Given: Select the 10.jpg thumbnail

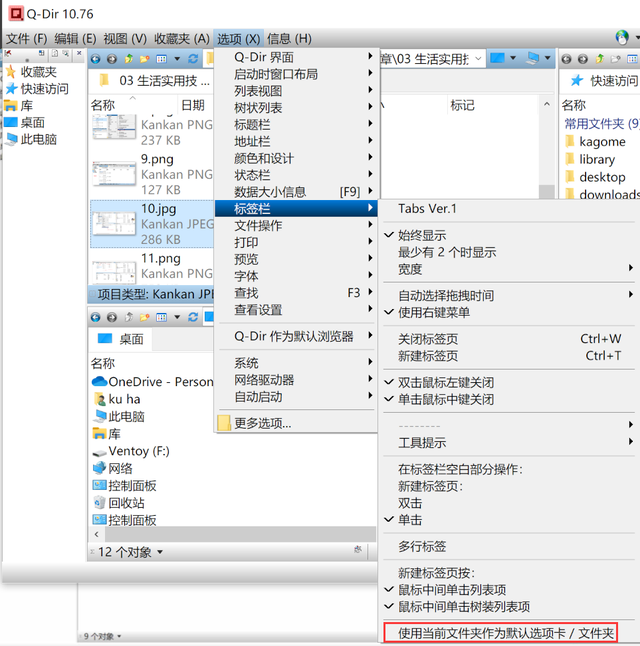Looking at the screenshot, I should [x=114, y=224].
